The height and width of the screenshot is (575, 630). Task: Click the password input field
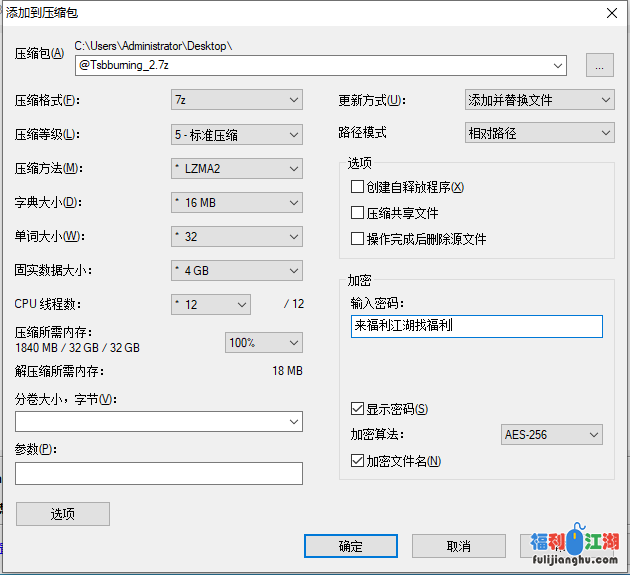(x=476, y=326)
